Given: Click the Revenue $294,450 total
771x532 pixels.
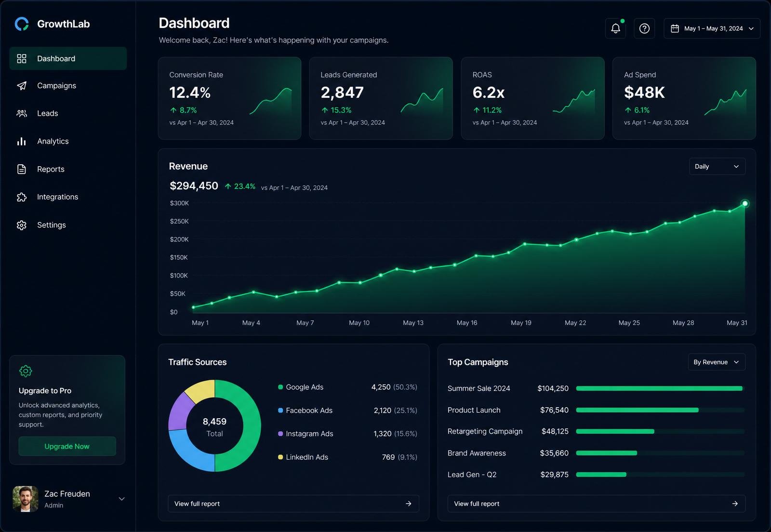Looking at the screenshot, I should tap(194, 186).
